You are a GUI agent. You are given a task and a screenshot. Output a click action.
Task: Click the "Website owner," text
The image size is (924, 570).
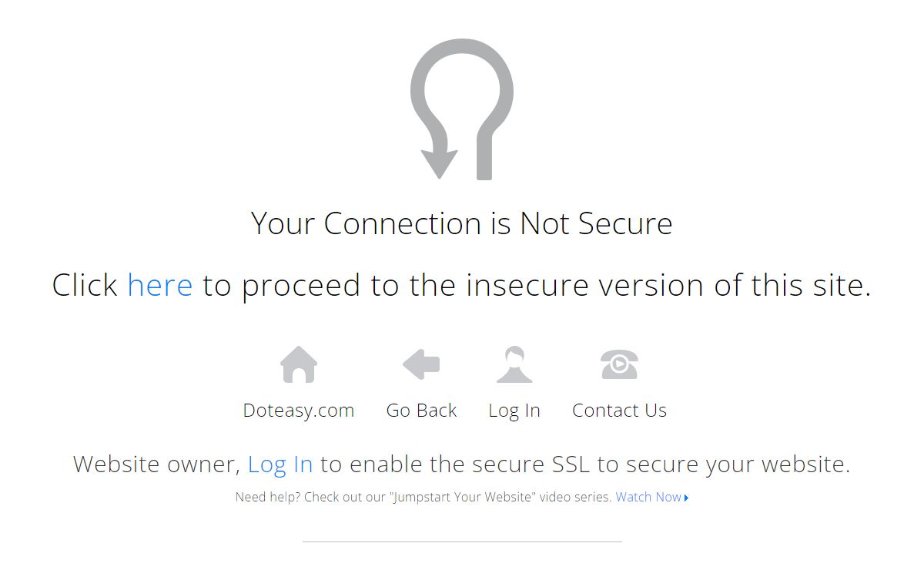pyautogui.click(x=157, y=464)
